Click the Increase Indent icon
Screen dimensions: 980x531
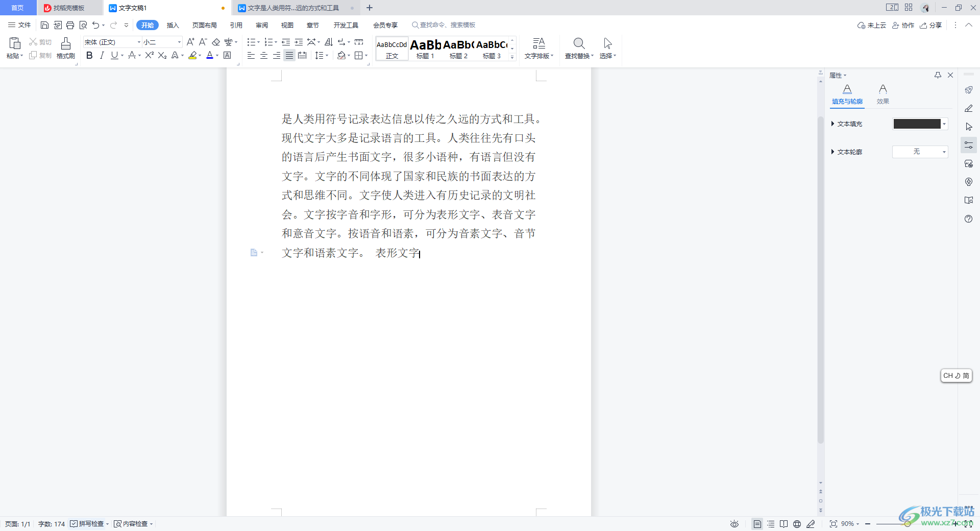[x=299, y=42]
